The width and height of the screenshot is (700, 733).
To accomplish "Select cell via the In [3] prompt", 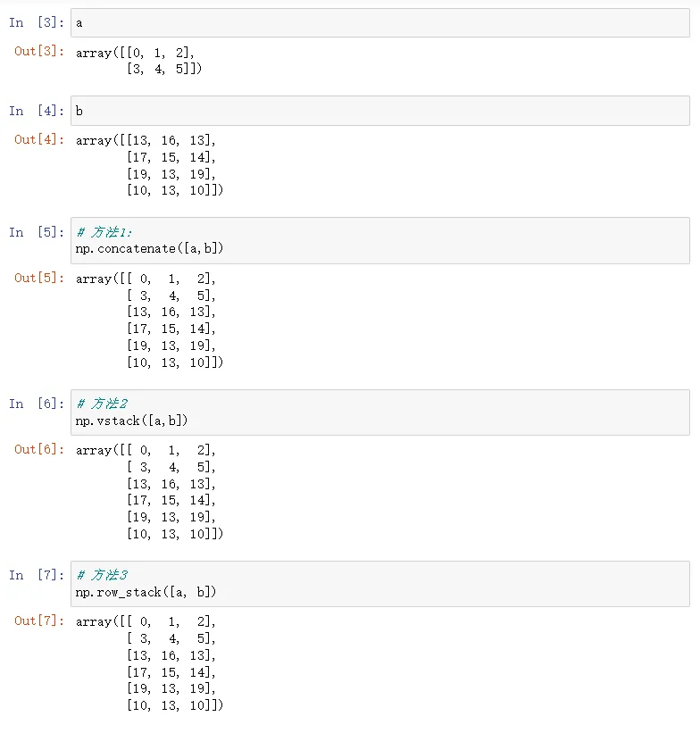I will tap(36, 23).
